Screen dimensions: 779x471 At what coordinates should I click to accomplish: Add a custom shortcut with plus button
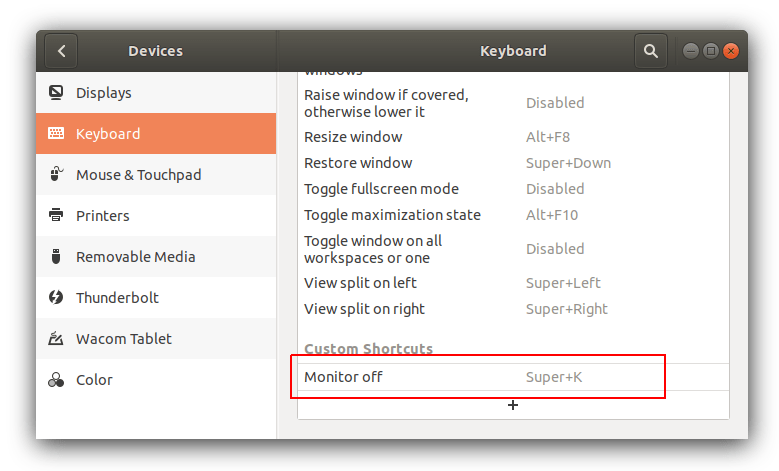[513, 405]
